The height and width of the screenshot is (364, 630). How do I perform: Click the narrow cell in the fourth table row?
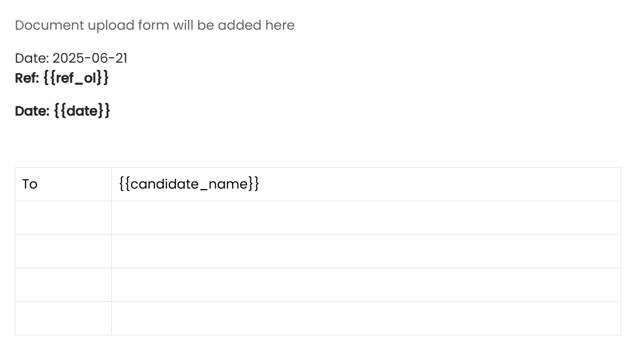[63, 285]
